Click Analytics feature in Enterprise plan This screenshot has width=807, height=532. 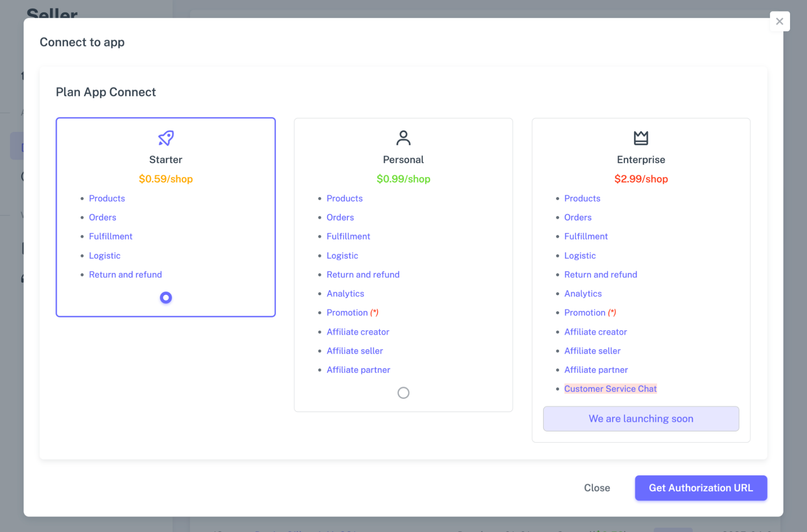(x=583, y=294)
